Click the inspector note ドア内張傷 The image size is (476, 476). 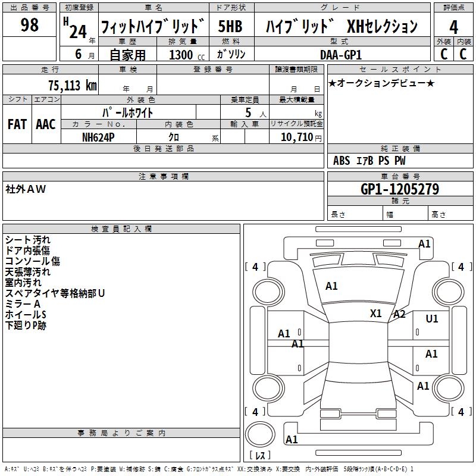point(27,250)
